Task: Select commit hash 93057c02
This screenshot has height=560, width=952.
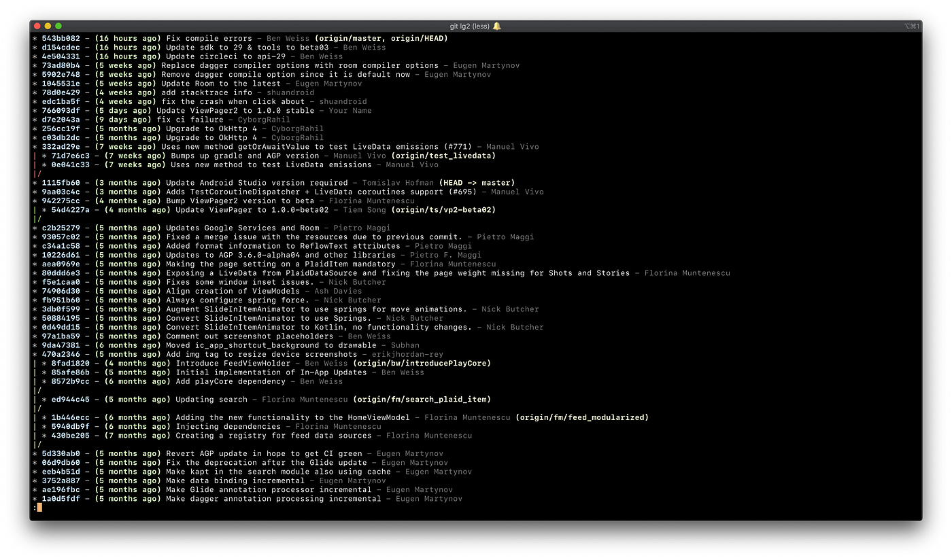Action: tap(61, 237)
